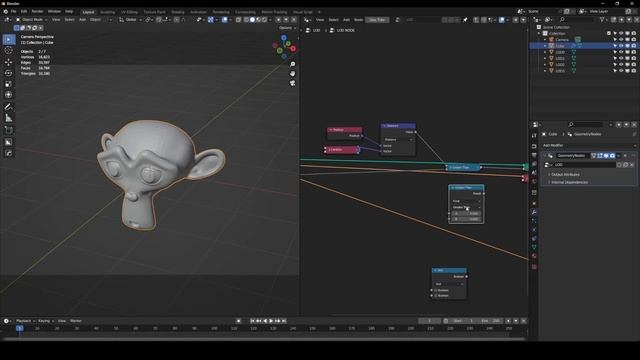Select the 3D Cursor tool
The height and width of the screenshot is (360, 640).
[9, 51]
